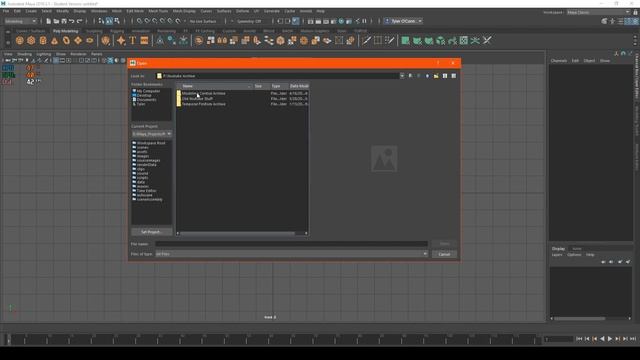The width and height of the screenshot is (640, 360).
Task: Click the up-arrow parent folder icon in Open dialog
Action: [x=427, y=76]
